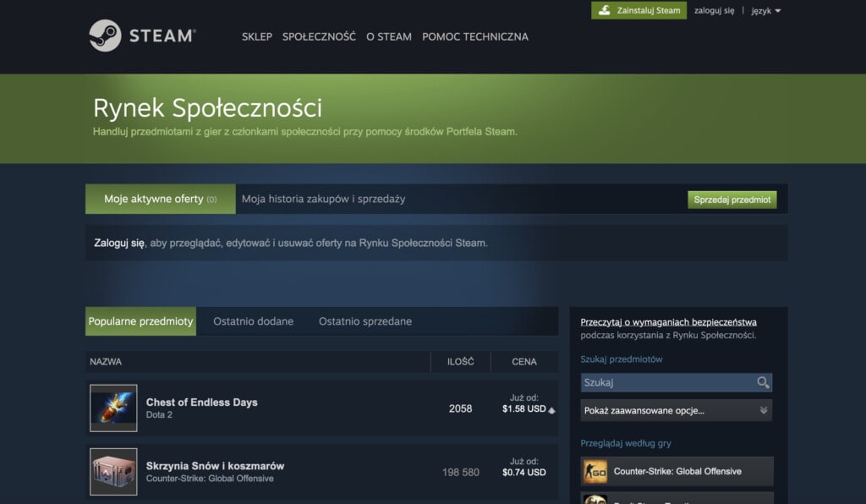Click the arrow icon beside $1.58 USD
The width and height of the screenshot is (866, 504).
(551, 410)
